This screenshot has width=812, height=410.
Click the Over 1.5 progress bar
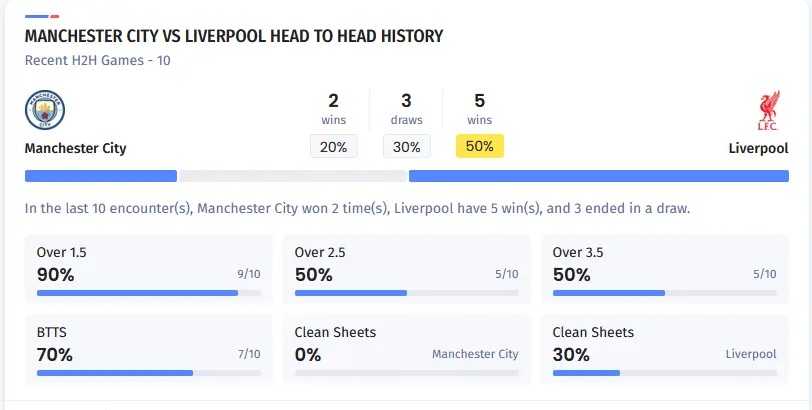click(149, 293)
